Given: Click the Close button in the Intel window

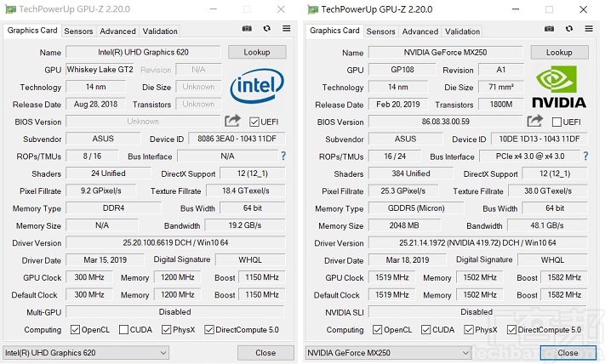Looking at the screenshot, I should point(265,352).
